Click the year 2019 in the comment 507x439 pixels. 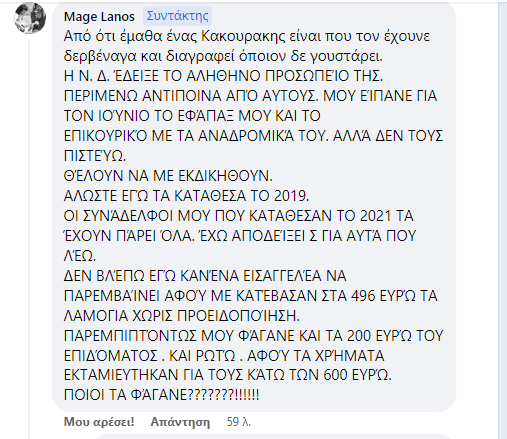[x=291, y=196]
